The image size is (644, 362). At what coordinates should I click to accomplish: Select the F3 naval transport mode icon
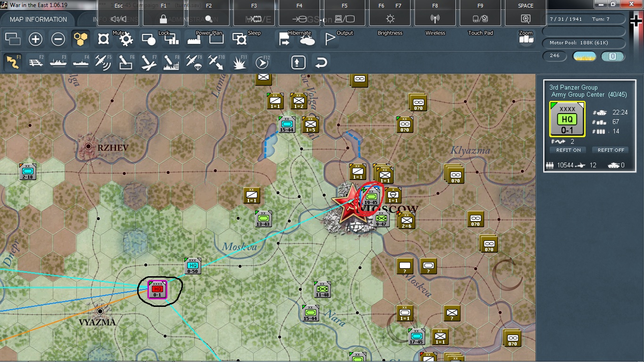(58, 62)
